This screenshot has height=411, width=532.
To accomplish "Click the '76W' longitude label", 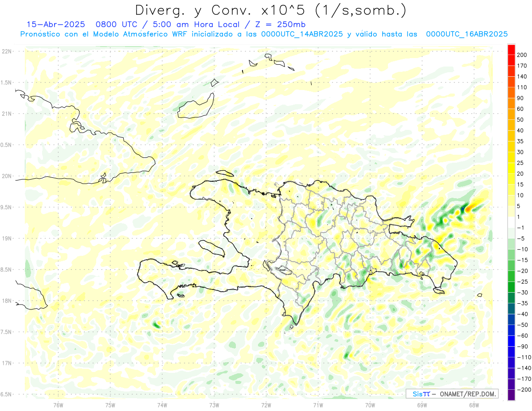I will click(58, 405).
